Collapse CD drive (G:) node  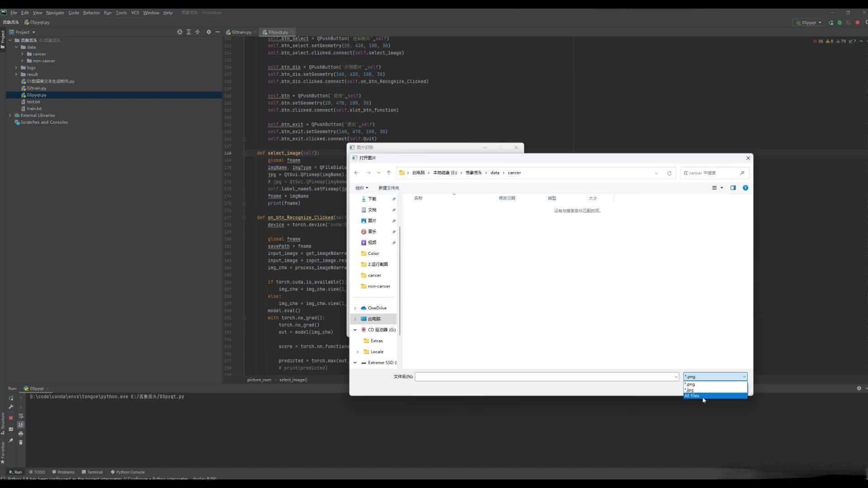click(355, 330)
